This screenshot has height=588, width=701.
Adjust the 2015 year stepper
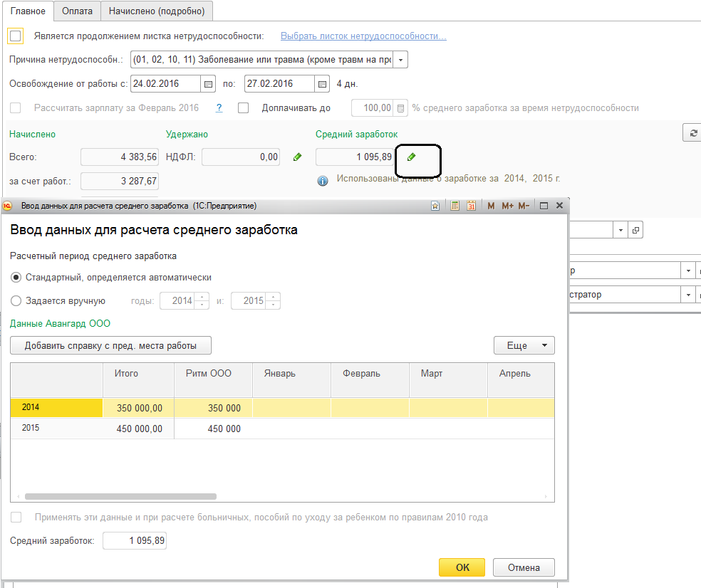click(x=273, y=300)
